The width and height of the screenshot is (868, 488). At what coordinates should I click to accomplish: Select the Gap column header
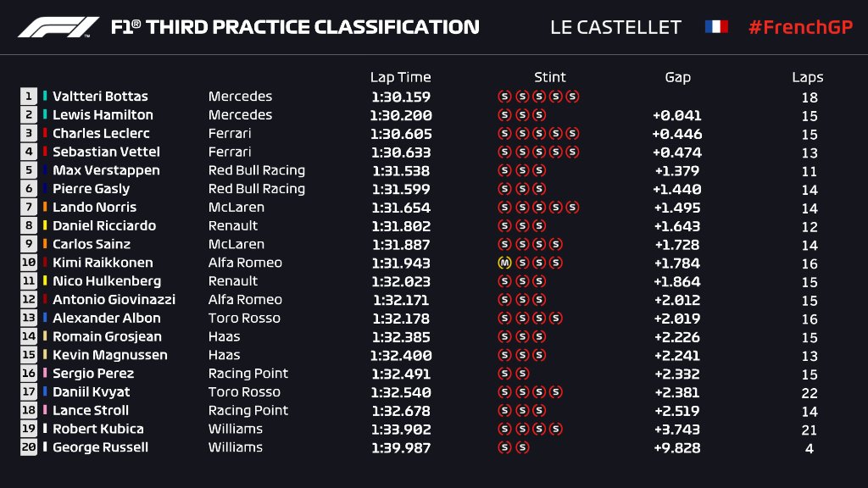[677, 77]
